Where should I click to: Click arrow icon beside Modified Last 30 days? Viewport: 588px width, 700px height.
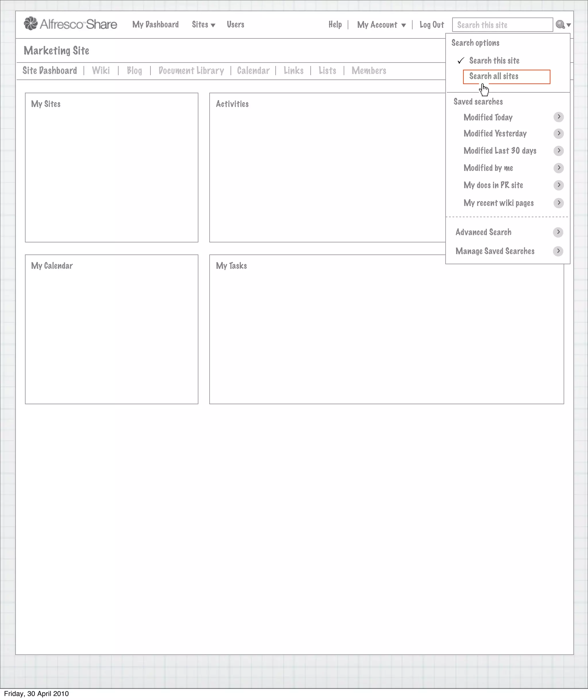point(559,151)
